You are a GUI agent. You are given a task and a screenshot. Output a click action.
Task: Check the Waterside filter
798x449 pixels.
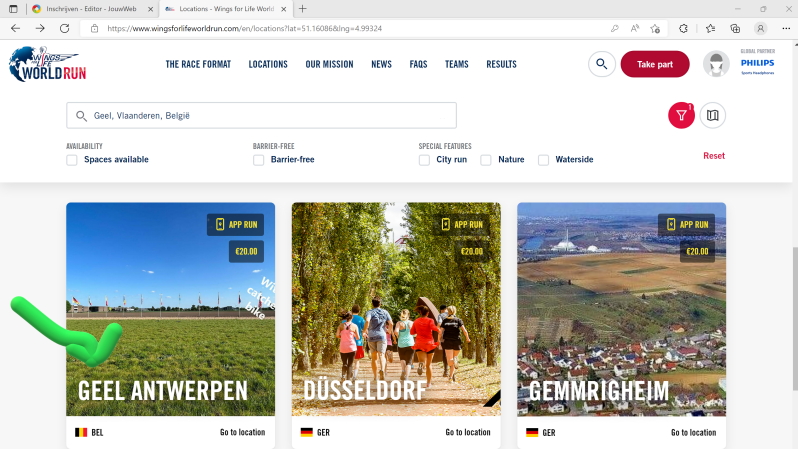coord(544,160)
